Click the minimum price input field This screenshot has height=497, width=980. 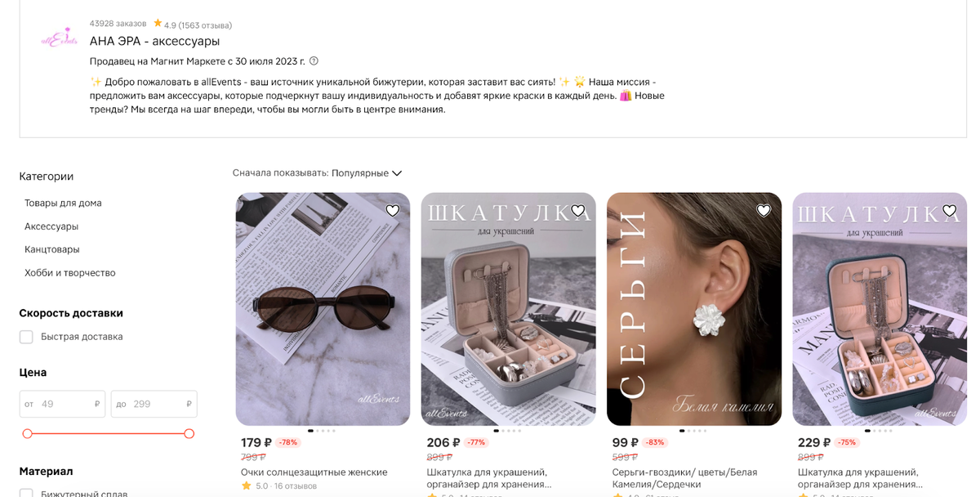62,404
